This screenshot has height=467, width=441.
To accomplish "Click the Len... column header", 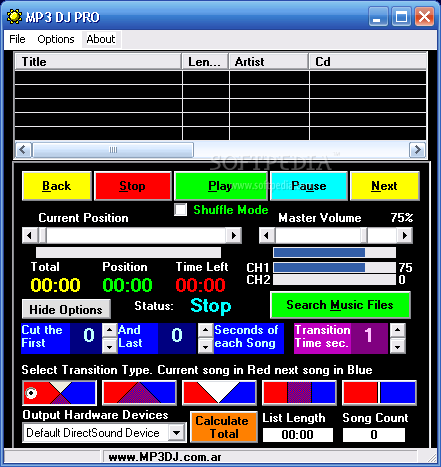I will tap(205, 62).
